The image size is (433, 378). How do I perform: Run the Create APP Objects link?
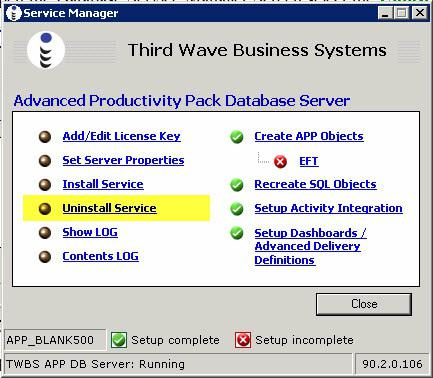coord(309,136)
